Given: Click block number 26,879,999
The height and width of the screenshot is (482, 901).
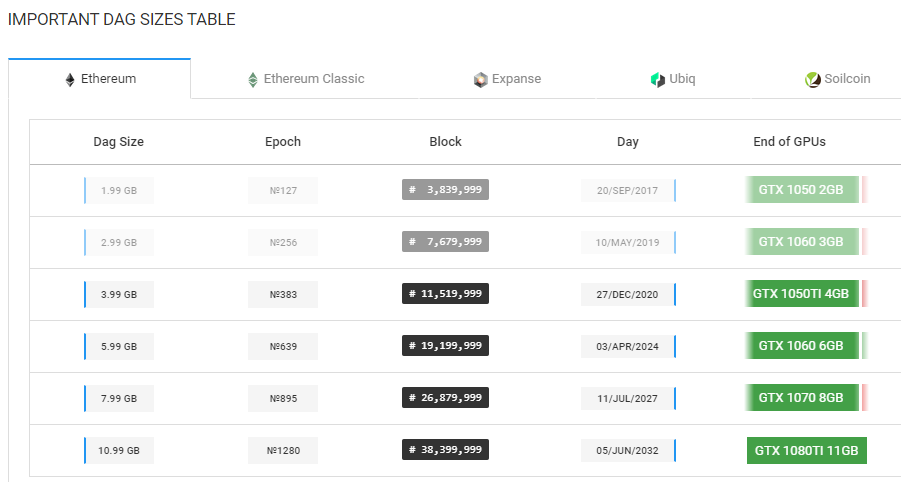Looking at the screenshot, I should [445, 398].
